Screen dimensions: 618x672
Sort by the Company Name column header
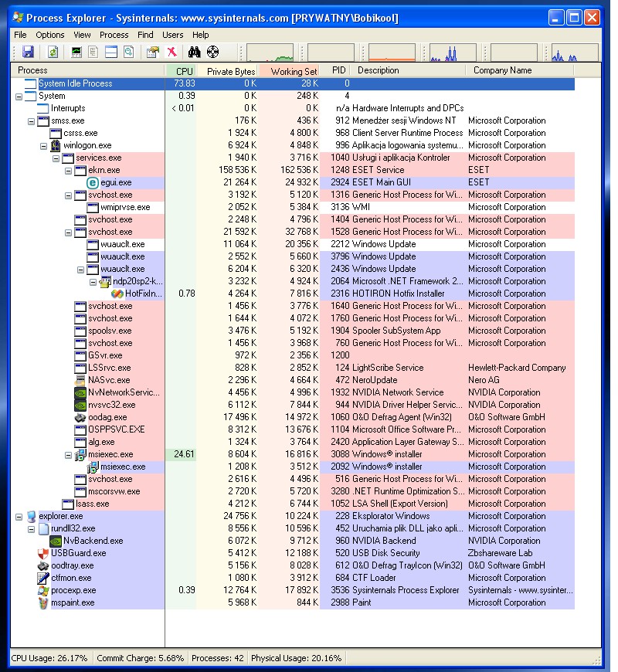tap(519, 70)
